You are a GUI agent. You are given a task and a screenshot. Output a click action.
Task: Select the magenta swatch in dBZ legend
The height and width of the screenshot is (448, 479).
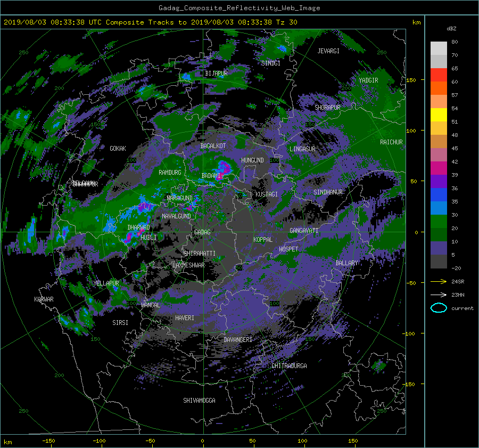click(439, 168)
